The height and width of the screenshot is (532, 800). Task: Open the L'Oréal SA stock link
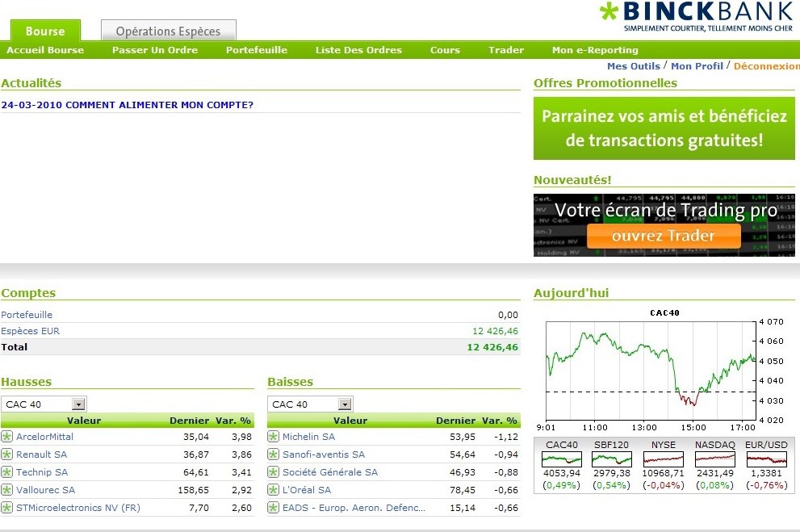tap(307, 490)
